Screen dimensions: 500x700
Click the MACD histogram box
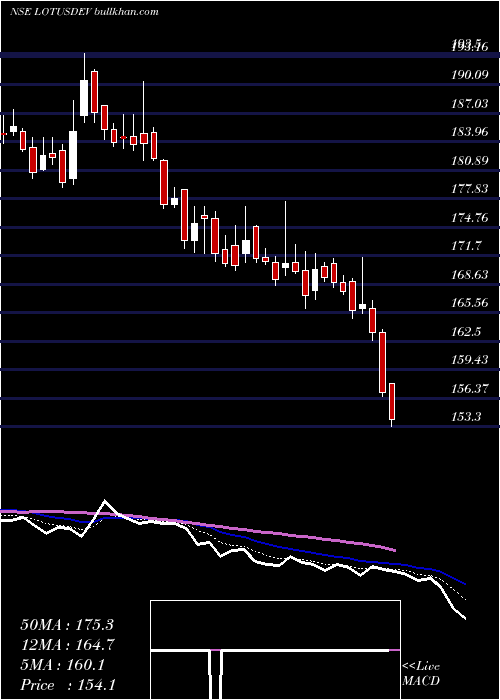coord(275,650)
